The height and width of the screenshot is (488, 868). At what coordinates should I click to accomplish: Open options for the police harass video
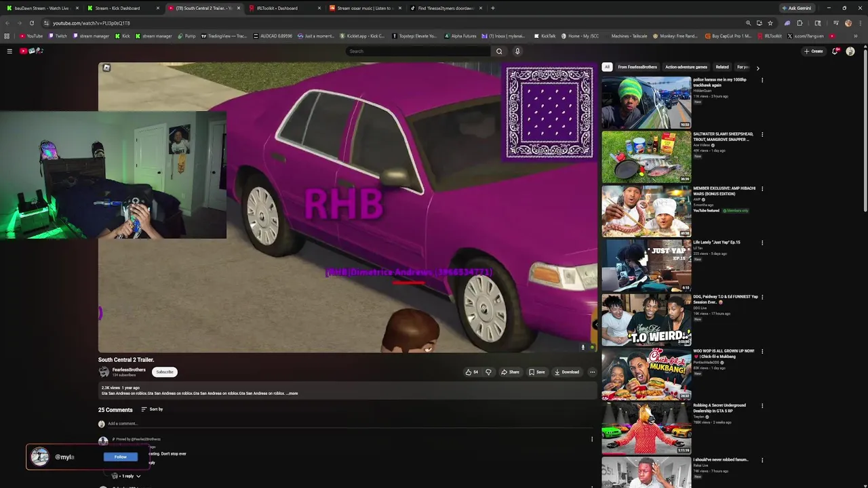tap(762, 80)
